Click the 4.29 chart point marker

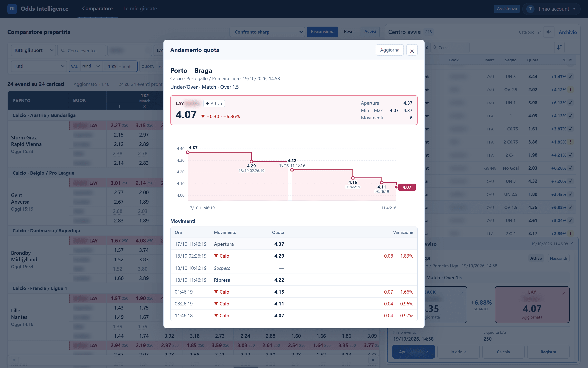(252, 162)
